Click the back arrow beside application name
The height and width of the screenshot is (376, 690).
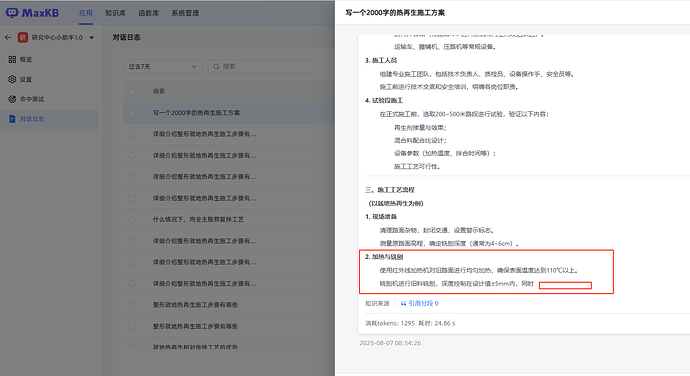pyautogui.click(x=8, y=37)
